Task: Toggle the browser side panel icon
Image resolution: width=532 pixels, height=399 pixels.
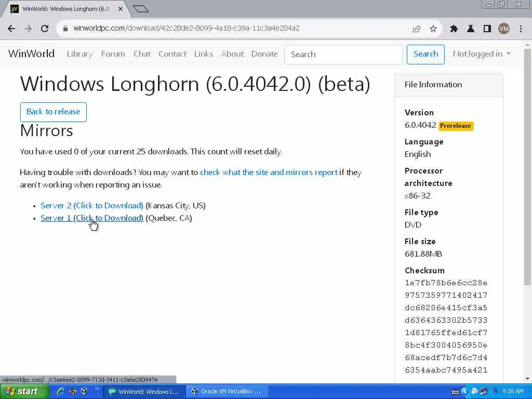Action: [x=487, y=29]
